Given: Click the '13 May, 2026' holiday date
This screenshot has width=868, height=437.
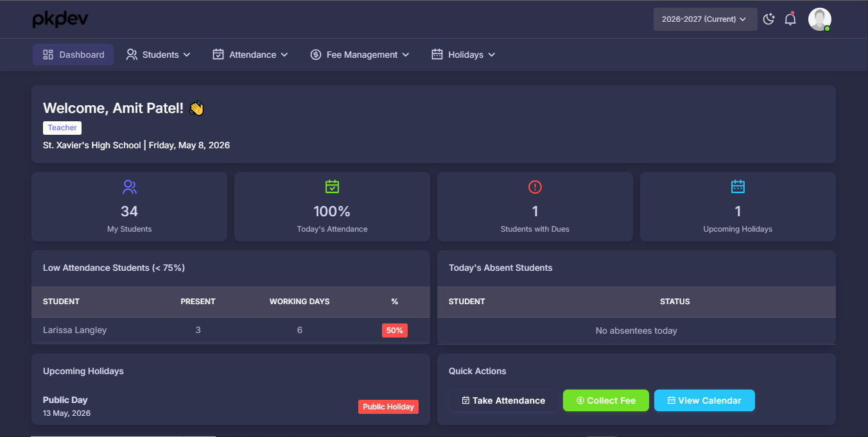Looking at the screenshot, I should pos(67,413).
